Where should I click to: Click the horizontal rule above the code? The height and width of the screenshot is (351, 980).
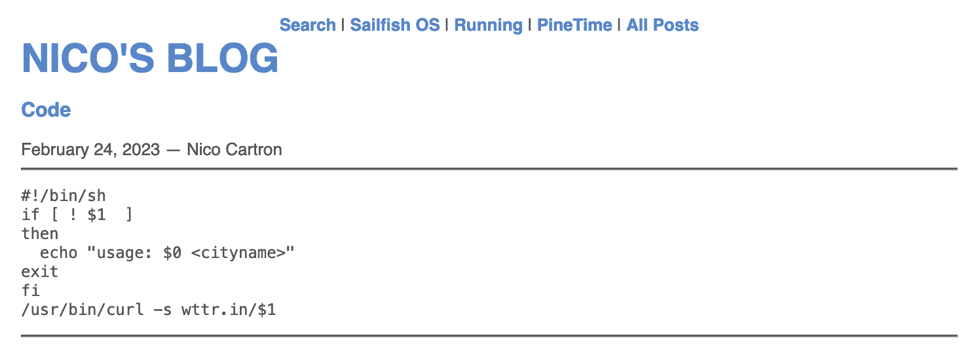coord(489,169)
